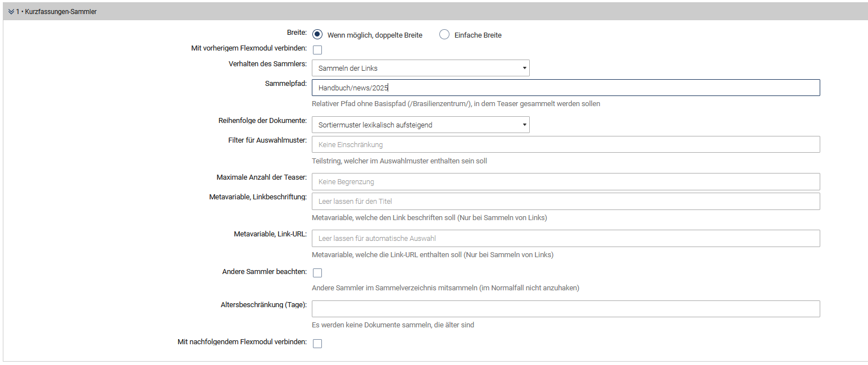Click the '1 • Kurzfassungen-Sammler' header title
The image size is (868, 365).
(56, 11)
